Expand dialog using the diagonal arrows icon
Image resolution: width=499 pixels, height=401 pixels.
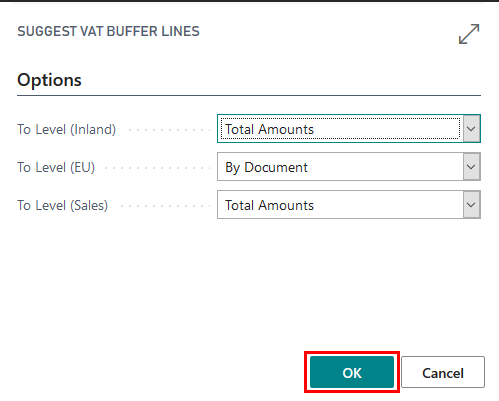click(469, 34)
